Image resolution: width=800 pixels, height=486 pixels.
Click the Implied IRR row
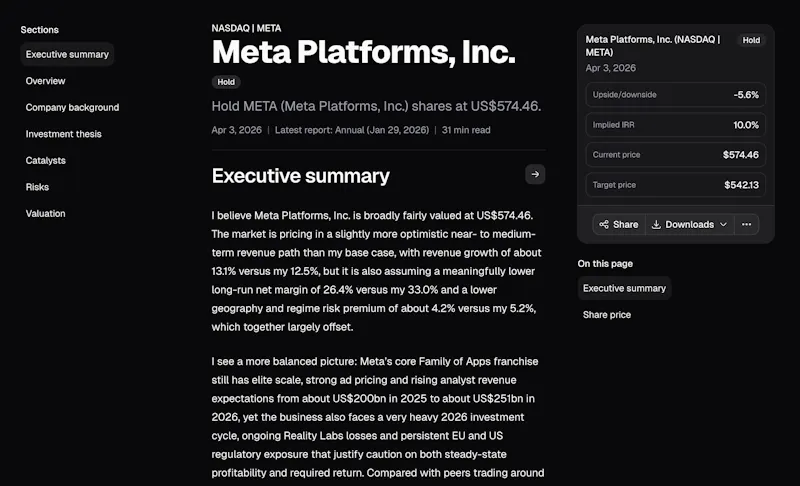coord(676,125)
